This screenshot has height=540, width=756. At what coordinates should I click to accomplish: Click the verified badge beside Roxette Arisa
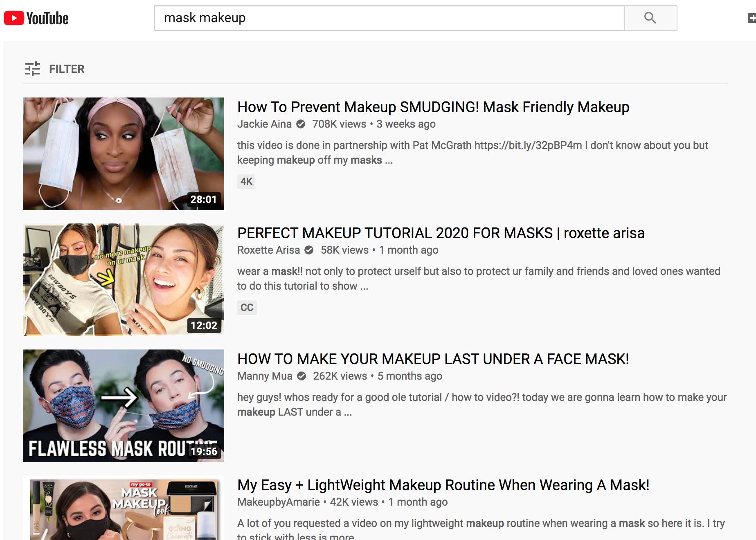(x=309, y=250)
